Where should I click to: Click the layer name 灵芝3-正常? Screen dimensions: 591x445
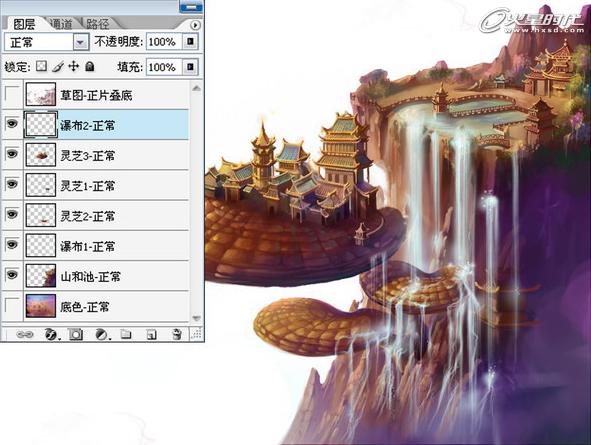87,156
